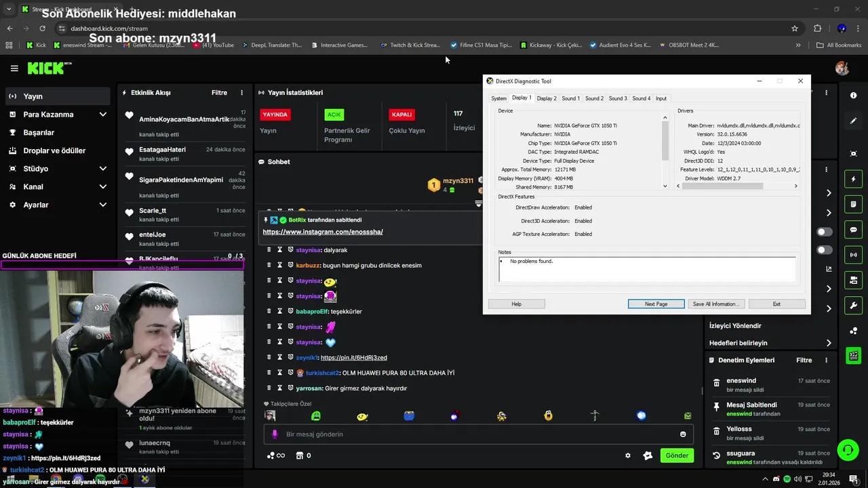Click Next Page in DirectX tool
The height and width of the screenshot is (488, 868).
pos(656,304)
